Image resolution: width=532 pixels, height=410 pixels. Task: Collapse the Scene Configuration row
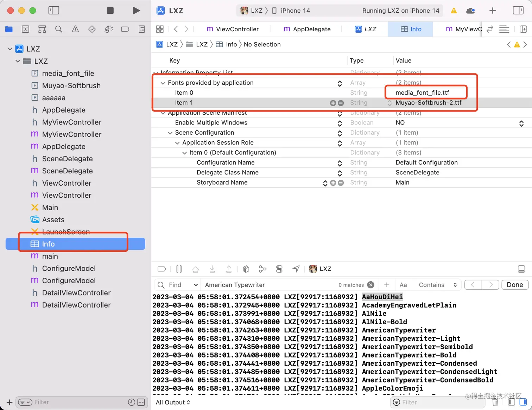[170, 133]
